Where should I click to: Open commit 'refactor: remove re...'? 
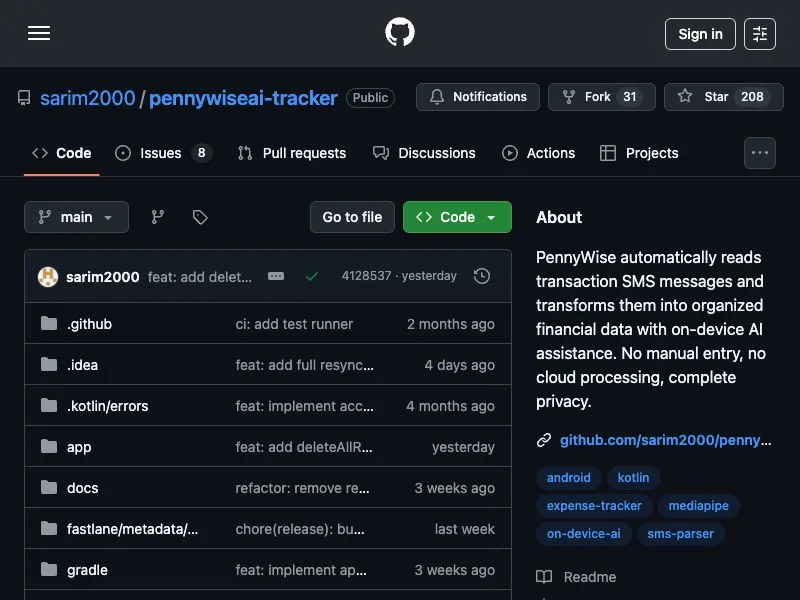(x=303, y=488)
